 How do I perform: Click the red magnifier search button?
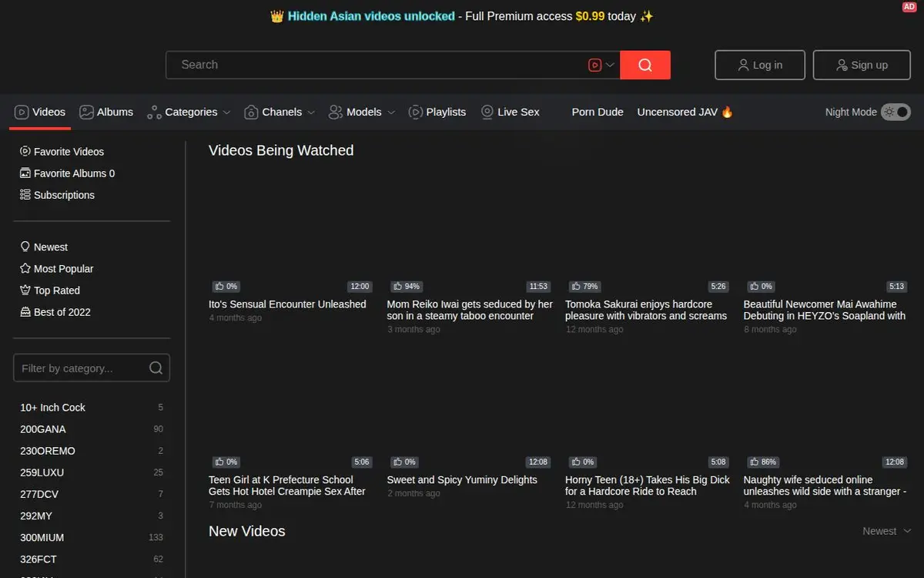click(x=645, y=65)
